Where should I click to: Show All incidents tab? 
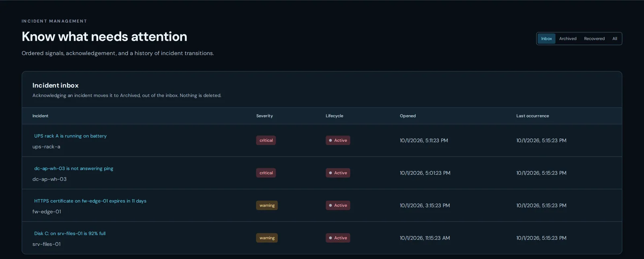click(x=615, y=39)
